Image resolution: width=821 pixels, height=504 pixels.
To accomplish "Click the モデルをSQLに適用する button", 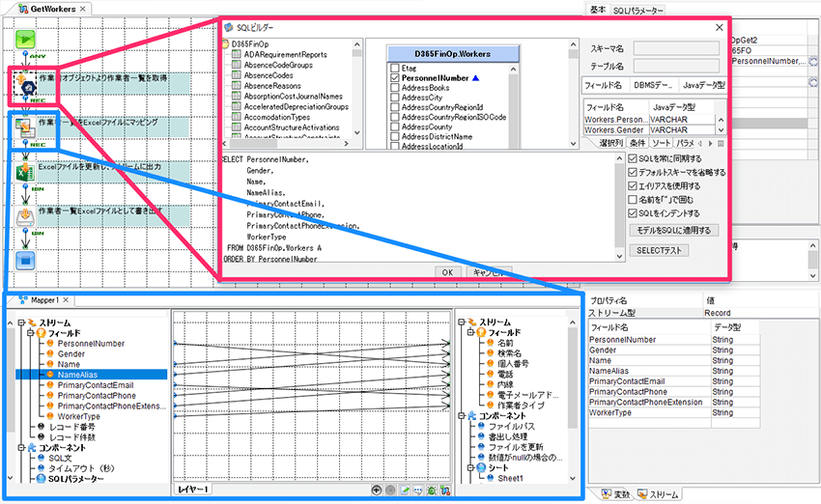I will pyautogui.click(x=673, y=231).
